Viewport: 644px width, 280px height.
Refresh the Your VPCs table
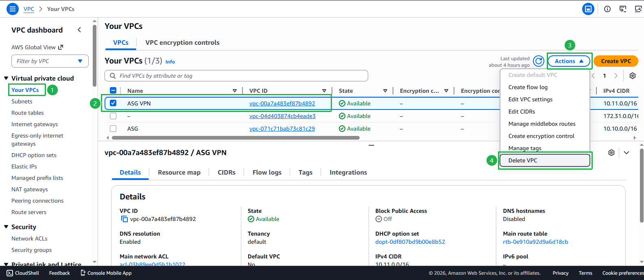coord(539,61)
